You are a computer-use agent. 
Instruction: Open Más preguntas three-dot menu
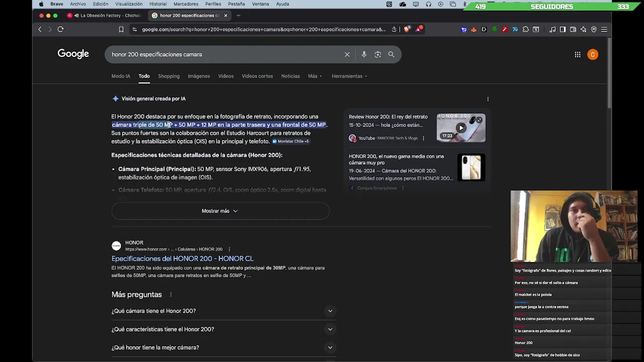[x=171, y=295]
